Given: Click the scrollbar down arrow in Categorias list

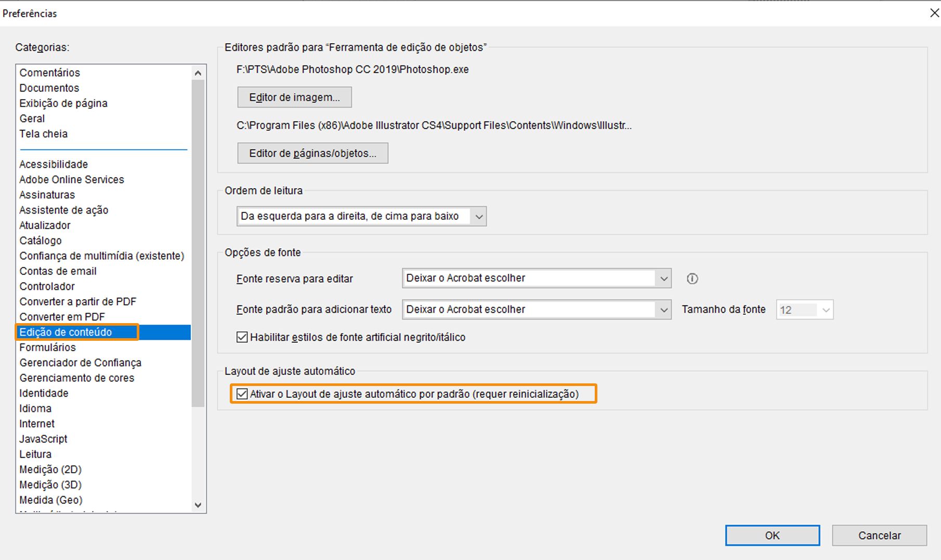Looking at the screenshot, I should (198, 504).
